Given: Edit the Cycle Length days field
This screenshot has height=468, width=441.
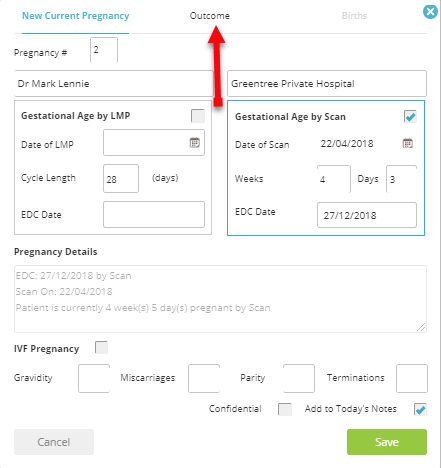Looking at the screenshot, I should tap(121, 179).
